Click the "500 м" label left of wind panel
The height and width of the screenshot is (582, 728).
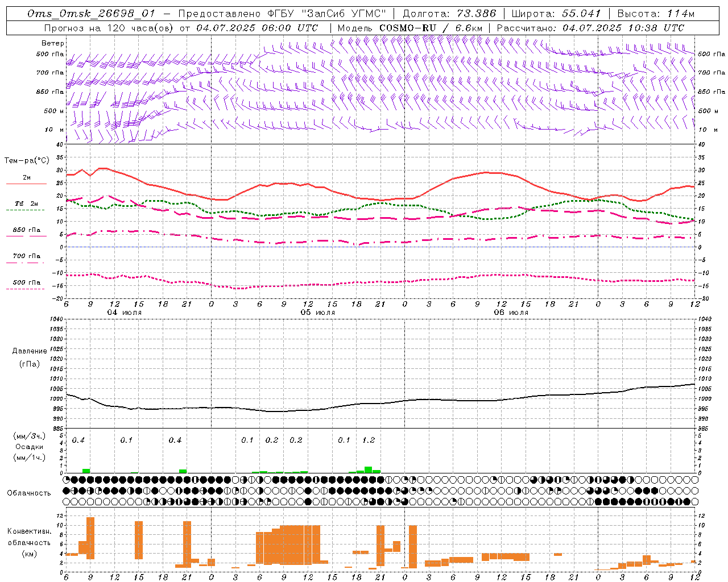point(54,111)
